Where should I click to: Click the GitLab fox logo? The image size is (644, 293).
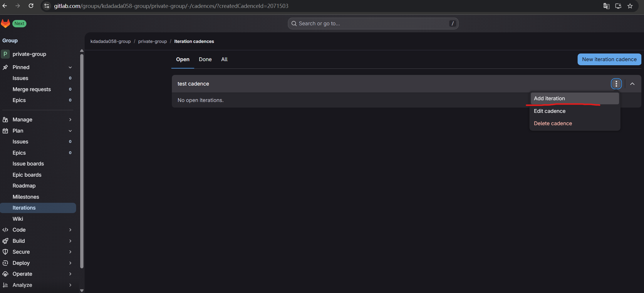(6, 24)
